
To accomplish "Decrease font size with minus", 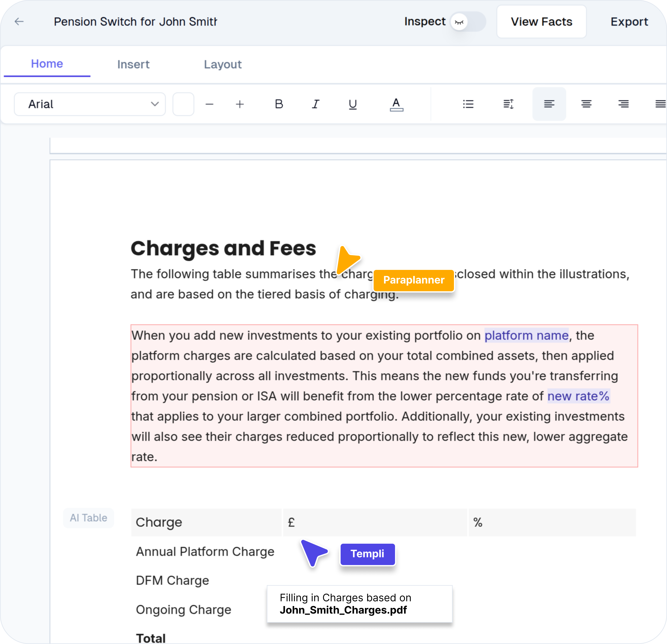I will click(x=209, y=104).
